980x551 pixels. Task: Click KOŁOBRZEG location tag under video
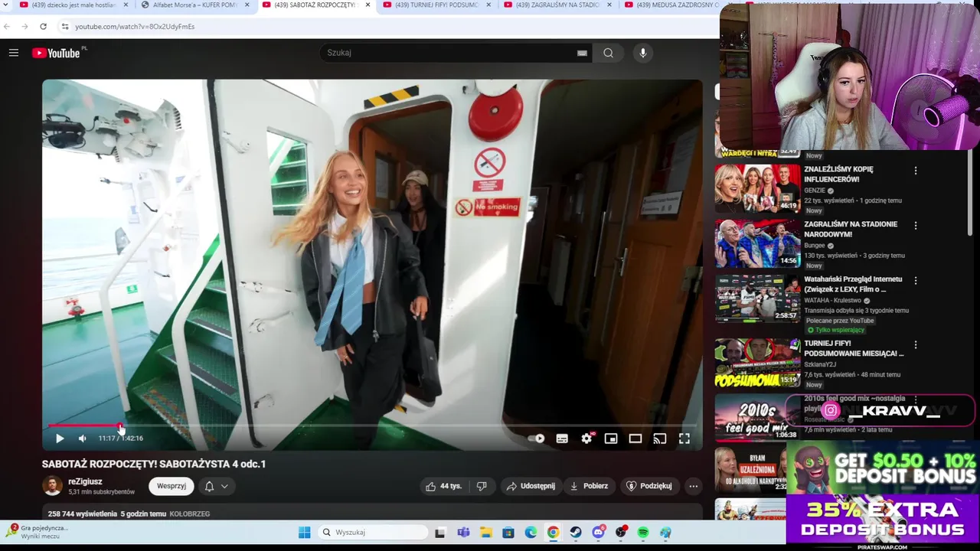pos(190,514)
